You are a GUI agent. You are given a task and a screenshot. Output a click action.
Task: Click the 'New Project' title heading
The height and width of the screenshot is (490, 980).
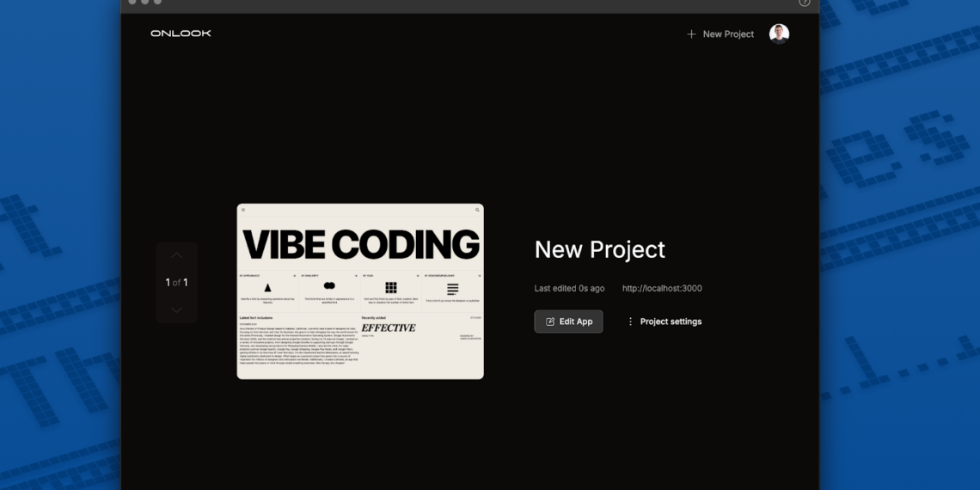pos(599,249)
